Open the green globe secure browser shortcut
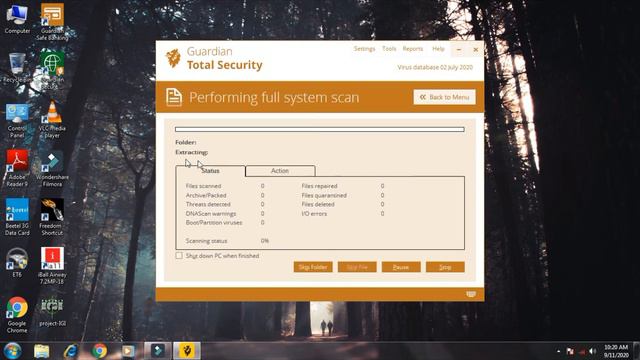Screen dimensions: 640x360 pos(52,70)
